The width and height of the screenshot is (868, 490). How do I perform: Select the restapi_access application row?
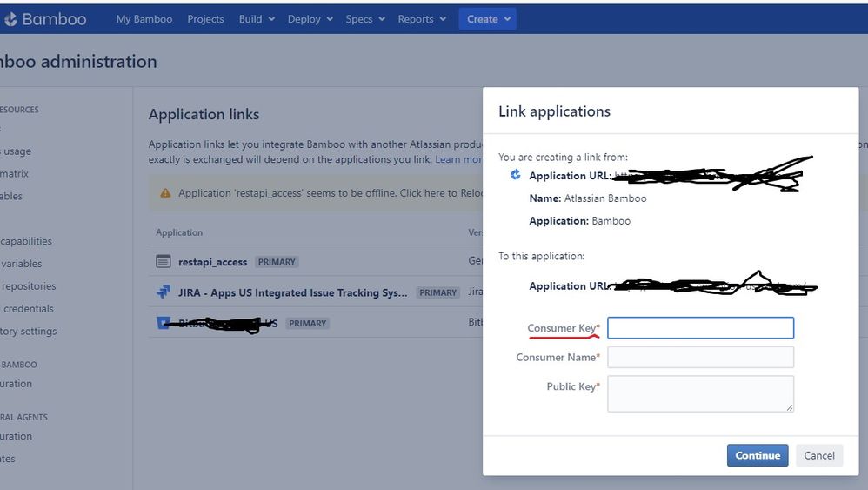tap(316, 261)
